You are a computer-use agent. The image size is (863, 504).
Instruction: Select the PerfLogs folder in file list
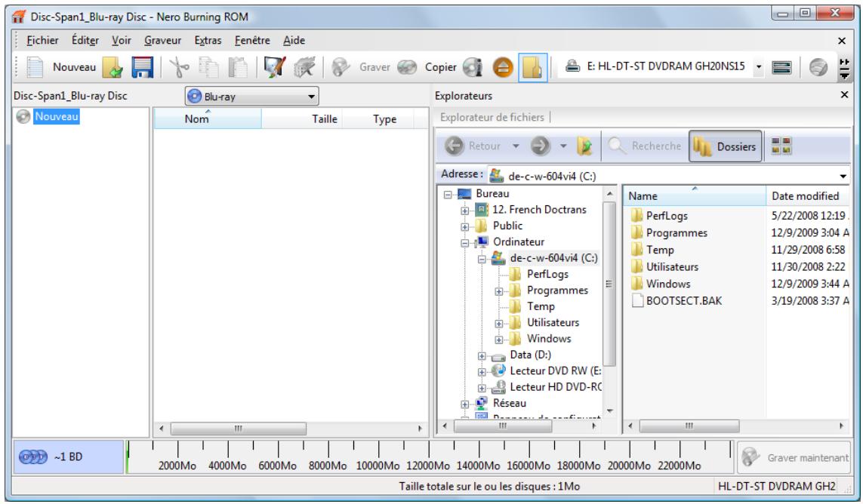(667, 216)
